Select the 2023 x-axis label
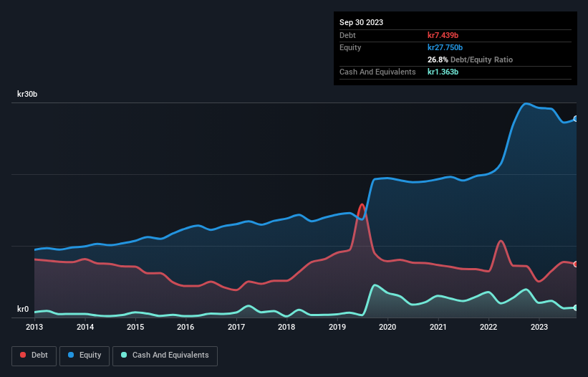This screenshot has height=377, width=588. coord(539,327)
